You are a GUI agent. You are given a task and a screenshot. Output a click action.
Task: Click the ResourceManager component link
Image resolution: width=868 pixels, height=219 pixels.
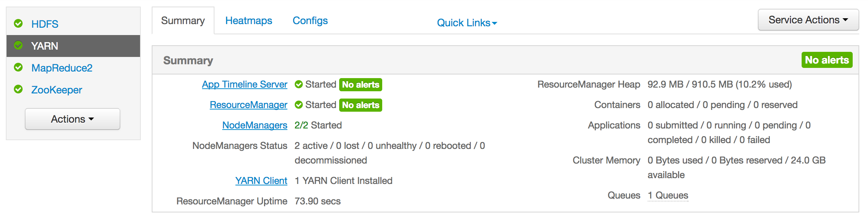pyautogui.click(x=248, y=105)
